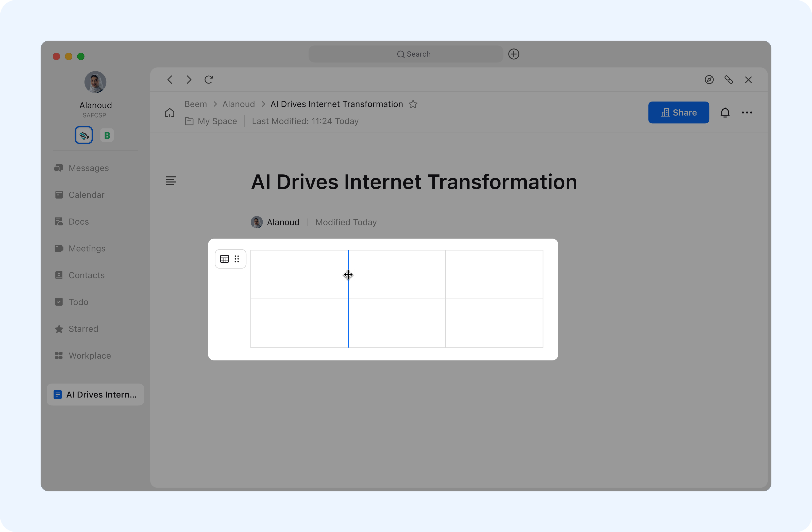This screenshot has width=812, height=532.
Task: Open the compass browser icon
Action: coord(709,80)
